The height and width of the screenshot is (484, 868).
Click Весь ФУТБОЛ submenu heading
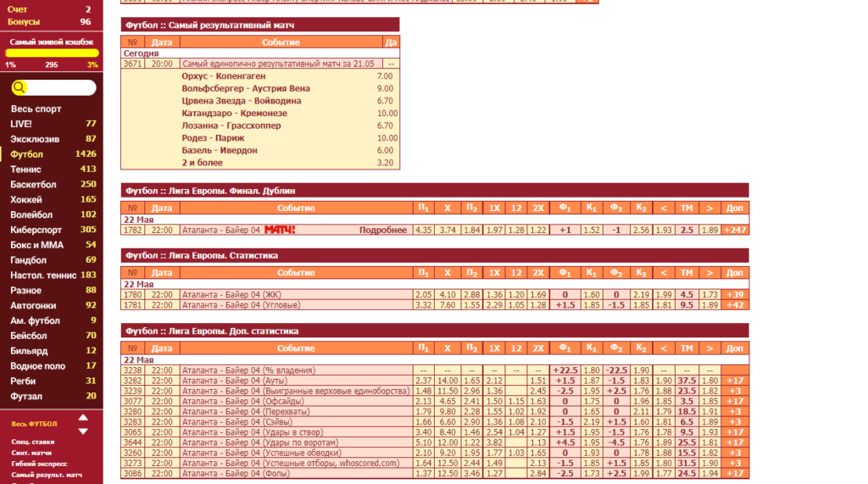click(x=34, y=424)
